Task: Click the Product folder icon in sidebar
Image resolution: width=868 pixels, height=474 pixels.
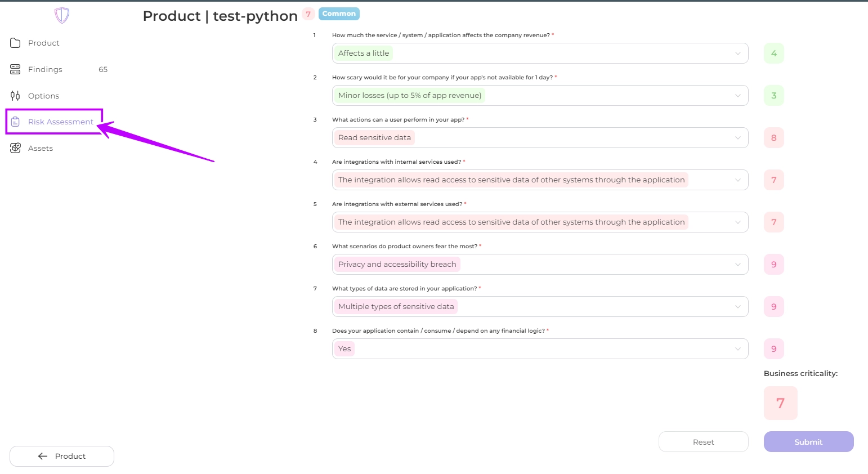Action: point(15,43)
